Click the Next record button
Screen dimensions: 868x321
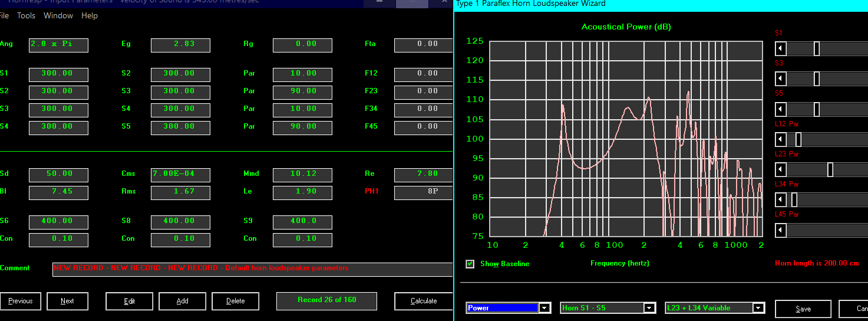click(x=68, y=301)
